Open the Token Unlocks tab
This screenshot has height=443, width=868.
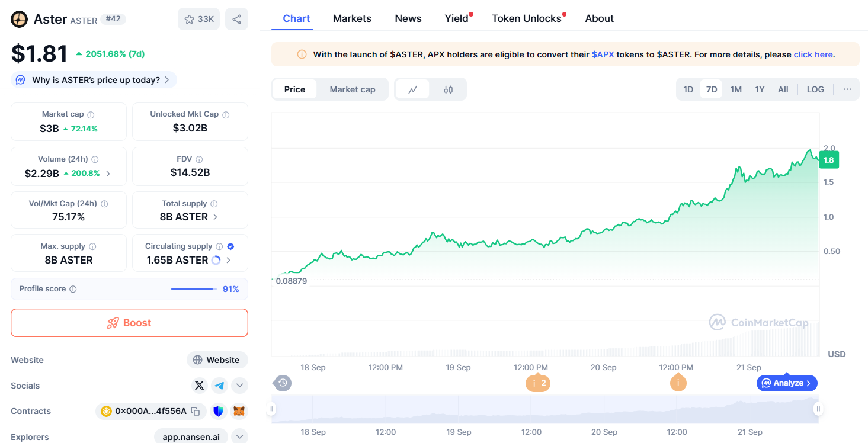526,18
